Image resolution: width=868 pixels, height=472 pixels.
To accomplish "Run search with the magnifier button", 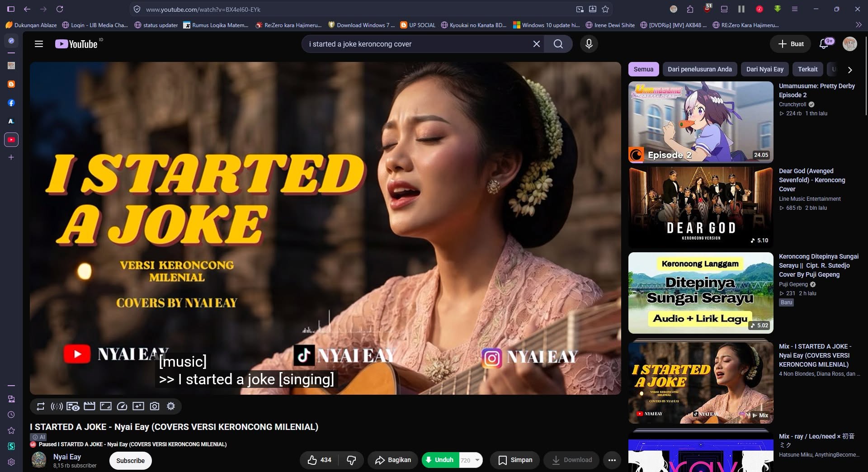I will coord(558,44).
